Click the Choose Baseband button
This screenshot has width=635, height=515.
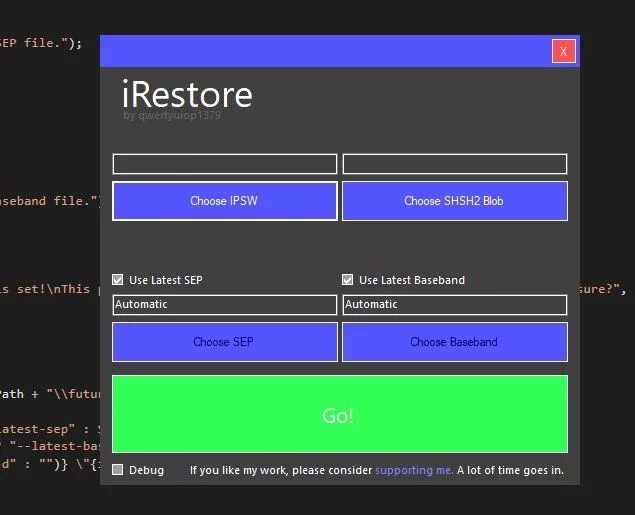454,342
